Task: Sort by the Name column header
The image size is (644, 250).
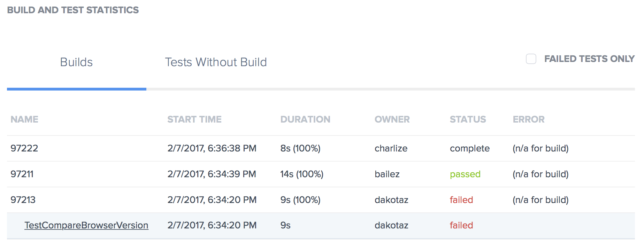Action: [24, 119]
